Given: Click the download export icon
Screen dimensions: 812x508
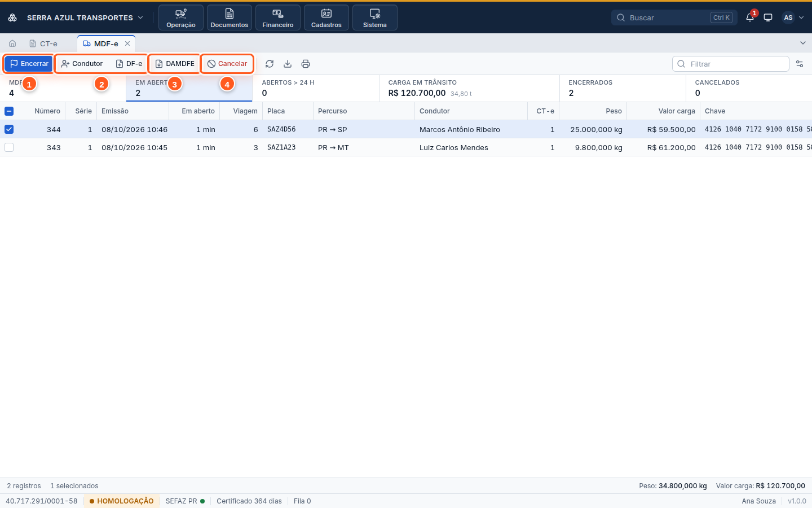Looking at the screenshot, I should coord(288,64).
